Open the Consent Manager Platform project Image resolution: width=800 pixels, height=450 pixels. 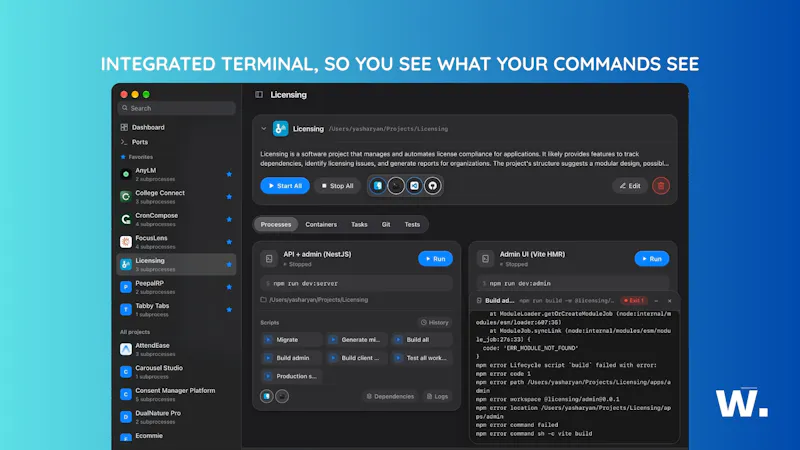[x=177, y=394]
